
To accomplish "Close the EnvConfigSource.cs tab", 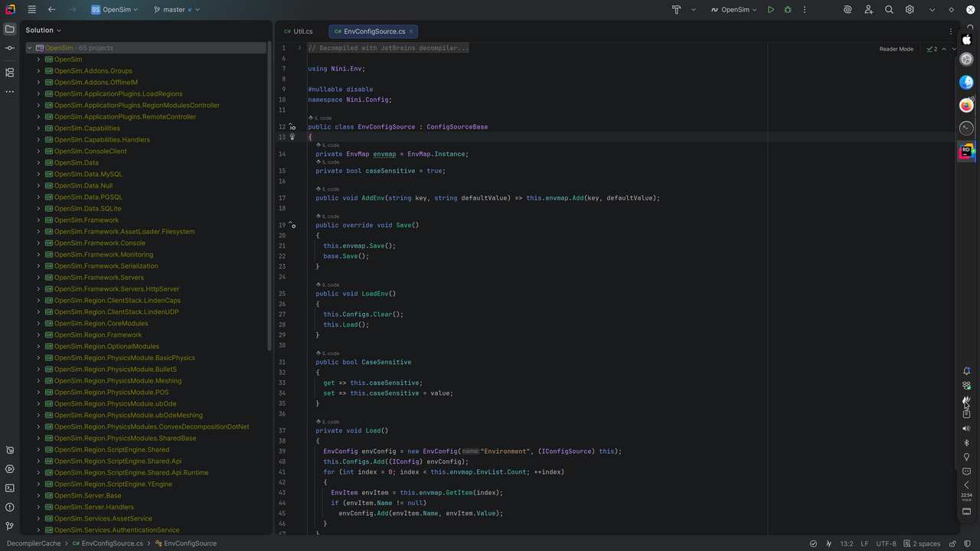I will coord(411,31).
